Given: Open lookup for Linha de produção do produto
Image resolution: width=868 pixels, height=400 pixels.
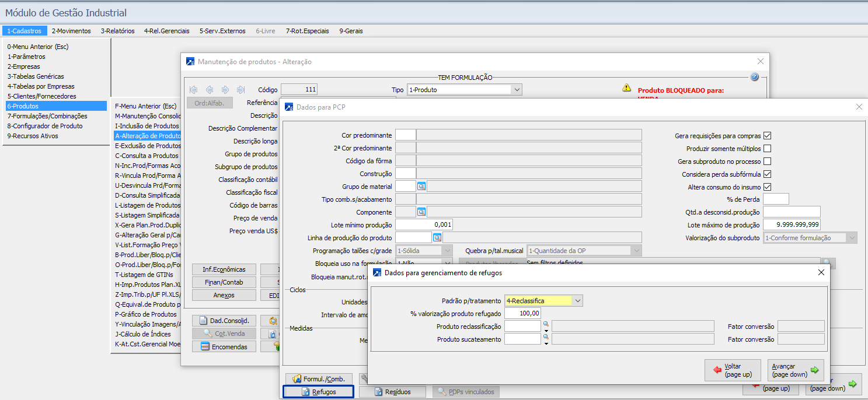Looking at the screenshot, I should pyautogui.click(x=437, y=237).
